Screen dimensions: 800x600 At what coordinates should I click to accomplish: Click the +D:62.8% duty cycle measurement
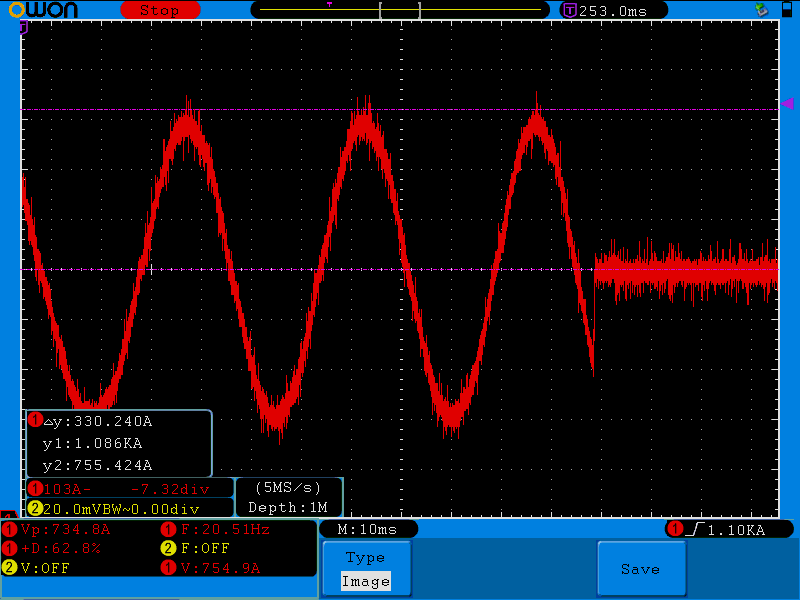(60, 548)
